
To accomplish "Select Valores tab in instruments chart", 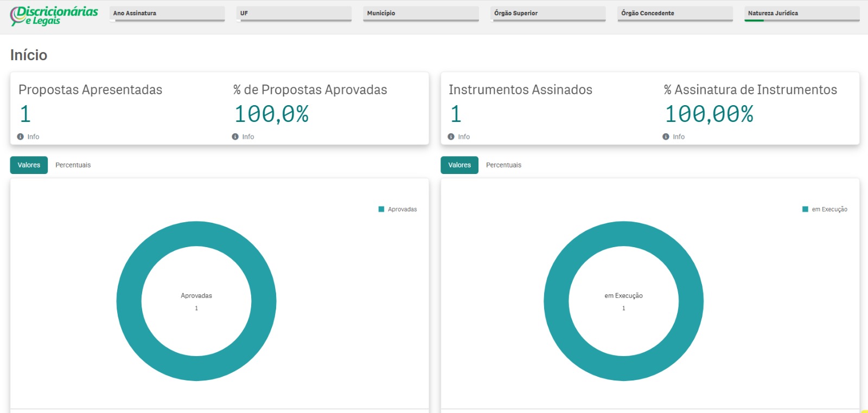I will click(459, 165).
